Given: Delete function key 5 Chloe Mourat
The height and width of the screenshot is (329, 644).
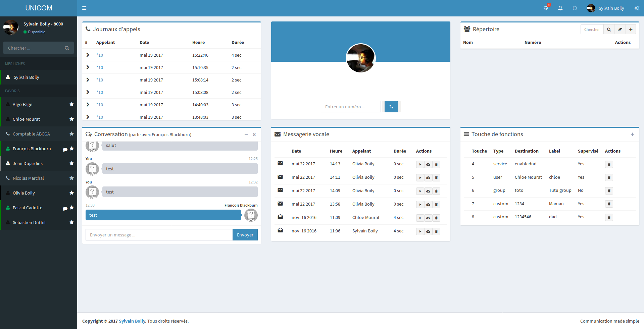Looking at the screenshot, I should [x=609, y=177].
